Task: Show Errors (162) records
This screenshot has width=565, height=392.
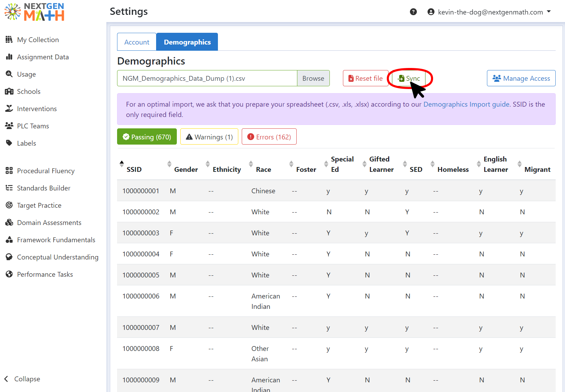Action: (x=269, y=137)
